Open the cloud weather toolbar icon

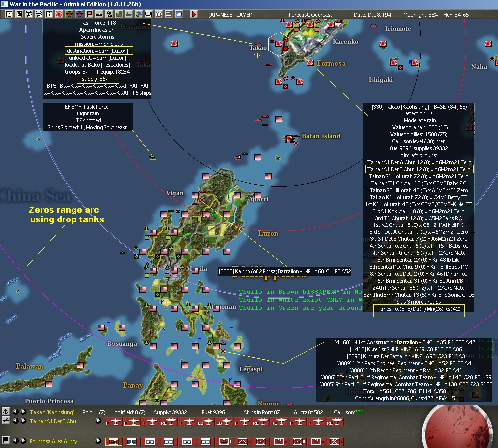pos(178,14)
